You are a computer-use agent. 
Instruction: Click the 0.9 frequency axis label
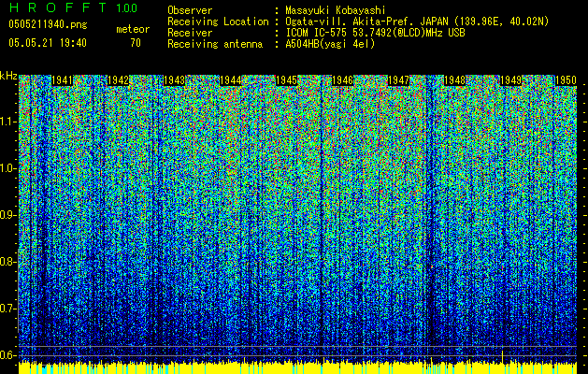[8, 215]
